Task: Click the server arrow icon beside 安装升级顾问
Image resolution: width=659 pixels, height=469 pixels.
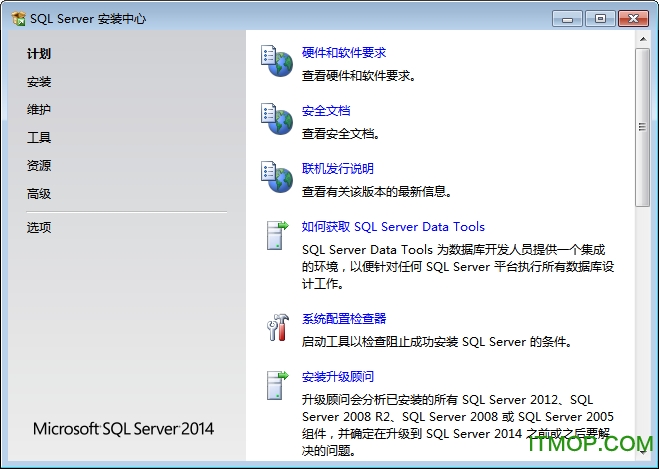Action: tap(277, 385)
